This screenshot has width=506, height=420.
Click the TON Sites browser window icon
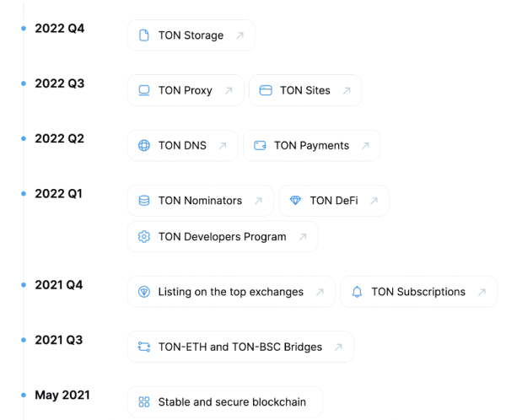[265, 90]
